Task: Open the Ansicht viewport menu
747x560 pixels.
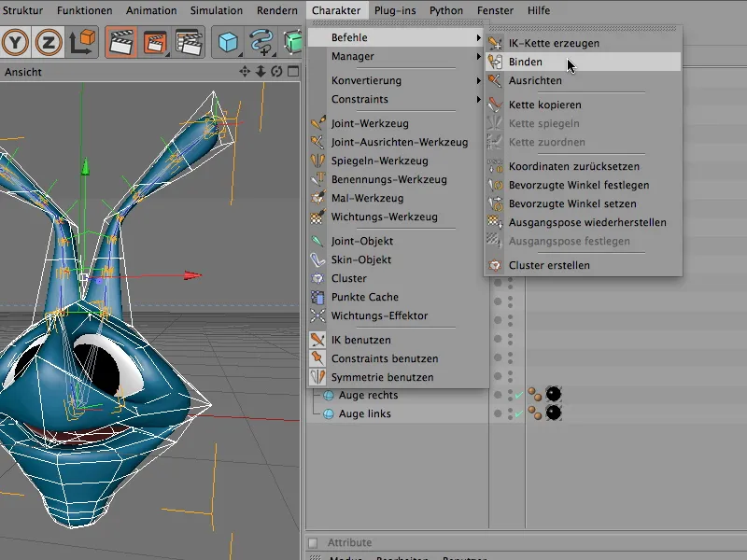Action: [x=22, y=72]
